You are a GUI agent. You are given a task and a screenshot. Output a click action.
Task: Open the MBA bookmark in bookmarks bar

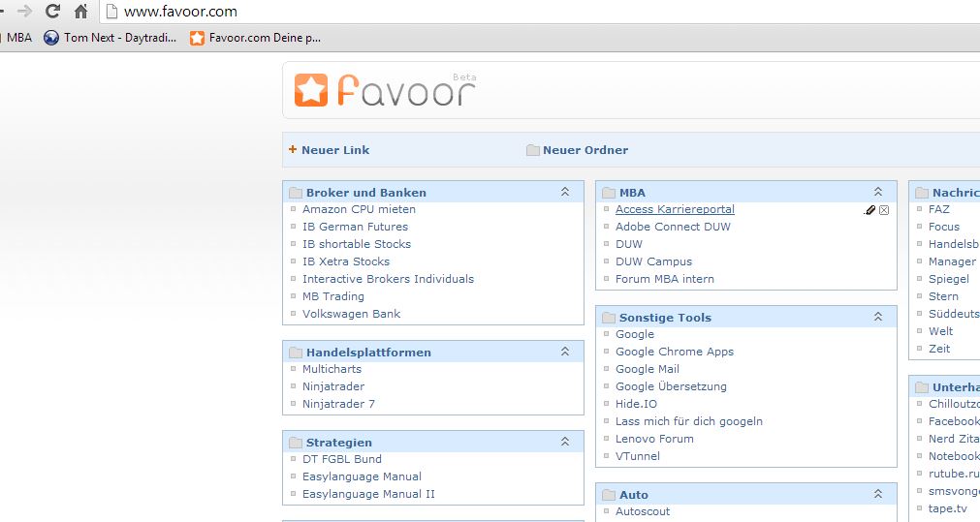(x=16, y=38)
